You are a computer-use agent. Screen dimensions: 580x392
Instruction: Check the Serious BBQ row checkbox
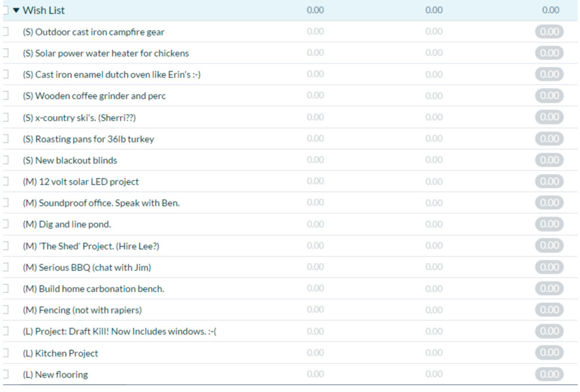click(x=6, y=267)
